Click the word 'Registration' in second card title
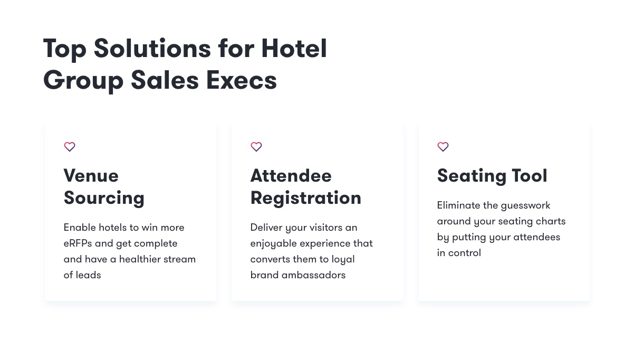This screenshot has width=644, height=339. click(305, 198)
